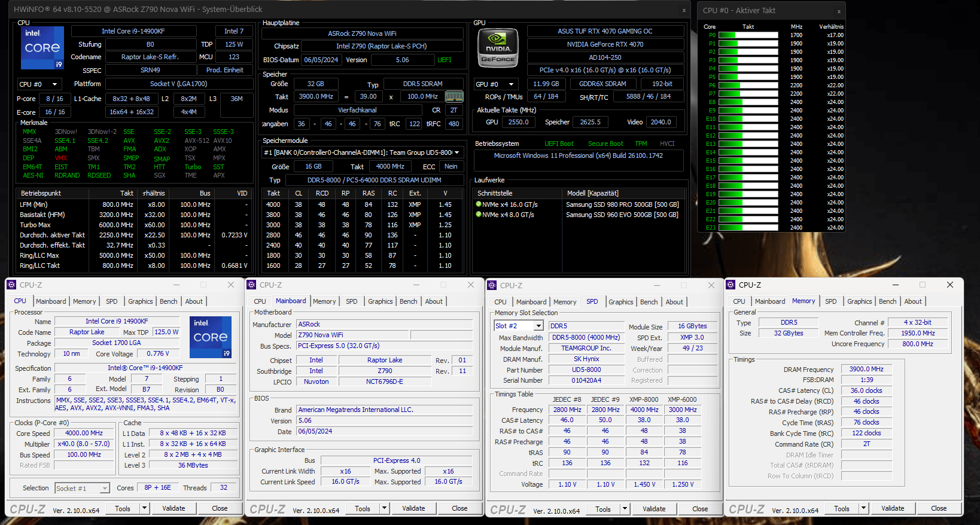This screenshot has width=980, height=525.
Task: Open the CPU #0 selector dropdown in HWiNFO
Action: 55,84
